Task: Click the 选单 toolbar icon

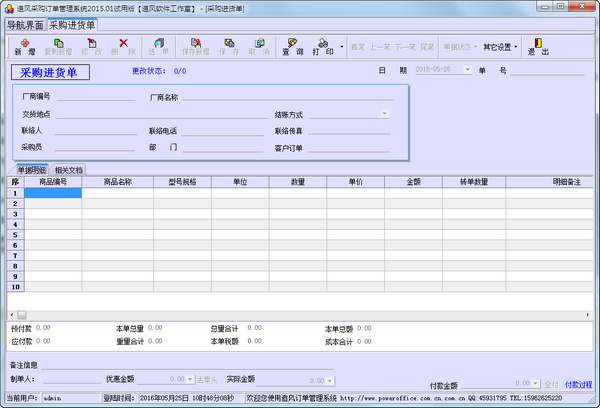Action: click(159, 45)
